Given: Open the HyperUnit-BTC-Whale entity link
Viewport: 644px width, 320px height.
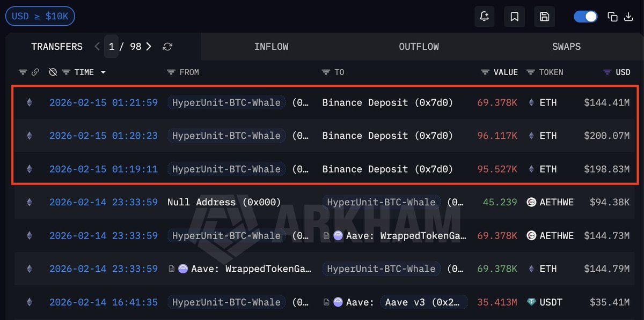Looking at the screenshot, I should pyautogui.click(x=227, y=102).
